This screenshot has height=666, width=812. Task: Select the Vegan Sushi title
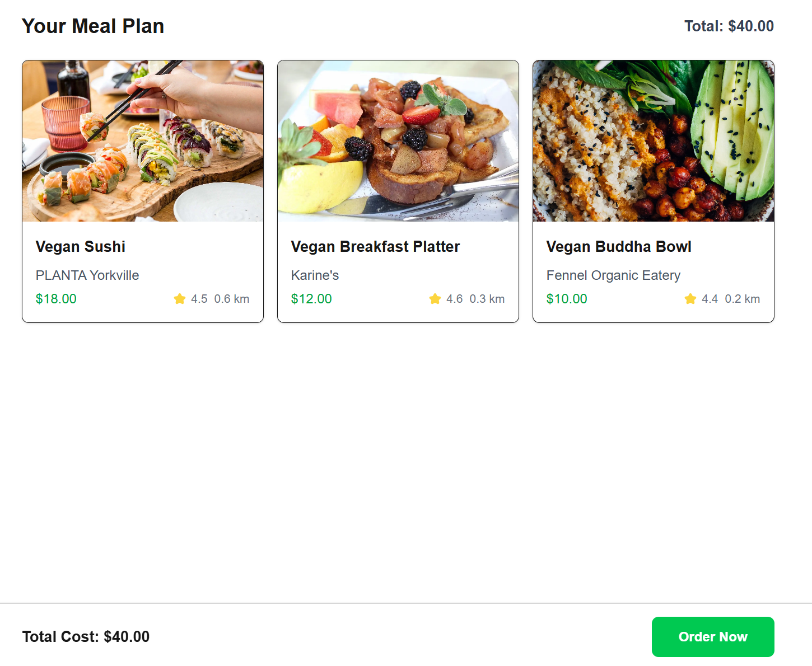[81, 247]
